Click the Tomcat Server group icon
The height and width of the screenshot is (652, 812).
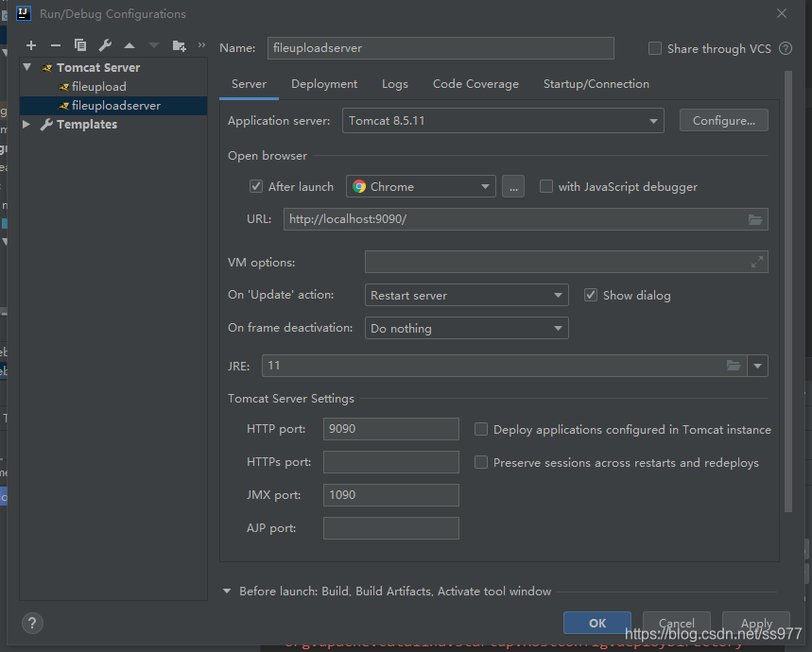click(47, 68)
